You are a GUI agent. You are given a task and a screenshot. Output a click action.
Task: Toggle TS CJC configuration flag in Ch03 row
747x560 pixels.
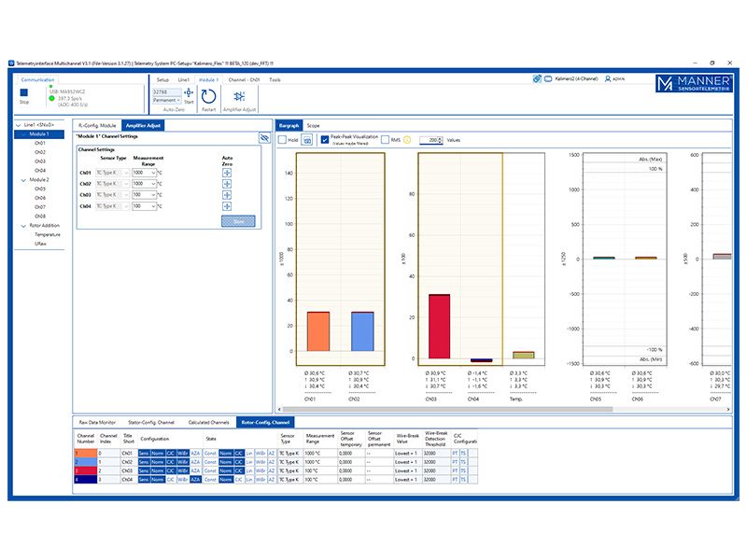(463, 470)
